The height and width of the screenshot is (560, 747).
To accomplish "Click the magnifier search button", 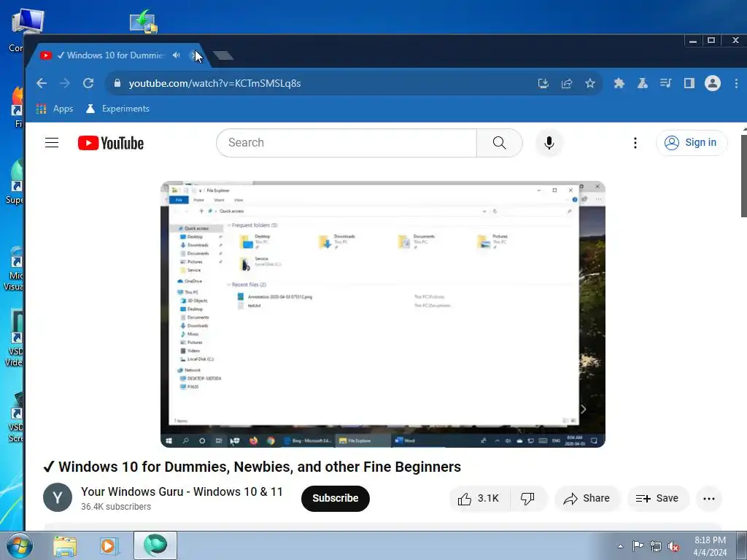I will point(499,142).
